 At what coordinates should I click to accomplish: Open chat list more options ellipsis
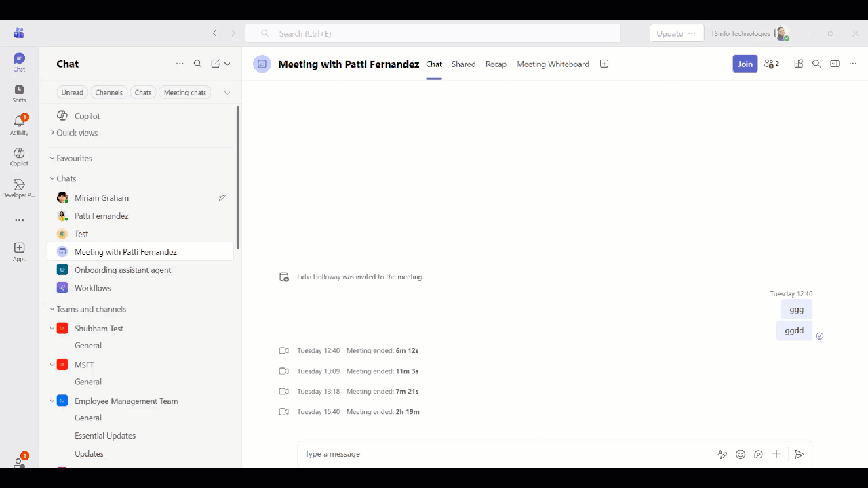(x=180, y=64)
